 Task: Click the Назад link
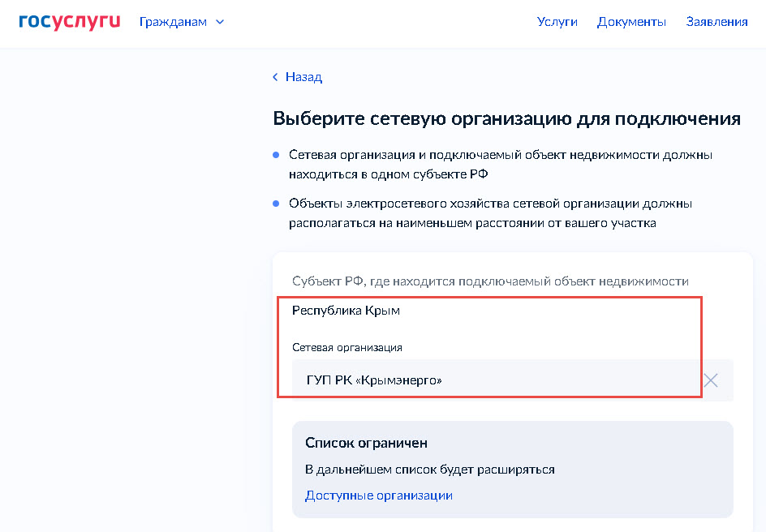coord(303,77)
